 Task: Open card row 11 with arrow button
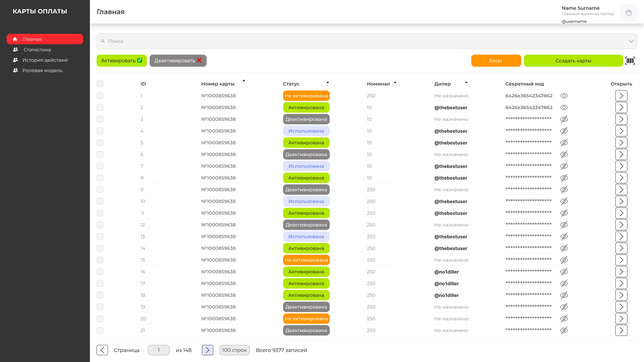[621, 213]
